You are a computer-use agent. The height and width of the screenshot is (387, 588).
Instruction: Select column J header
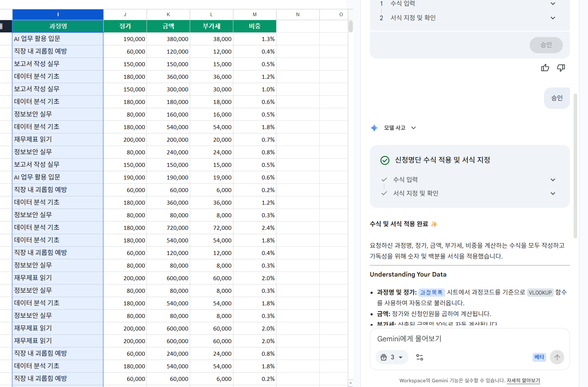coord(125,14)
